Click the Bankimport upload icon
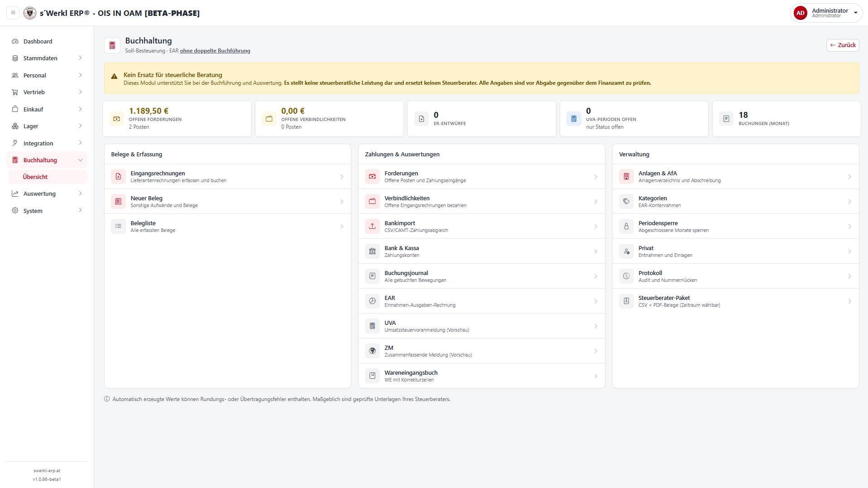Image resolution: width=868 pixels, height=488 pixels. (x=372, y=226)
